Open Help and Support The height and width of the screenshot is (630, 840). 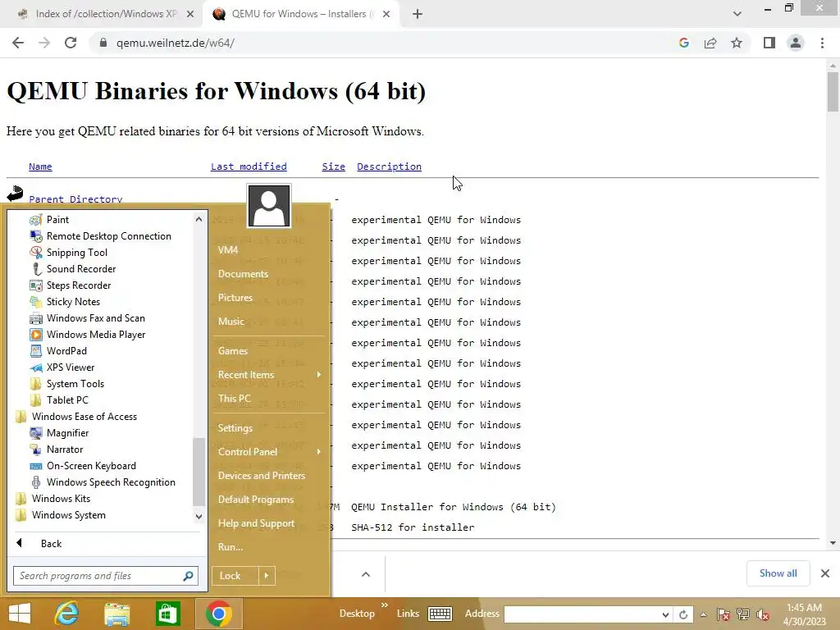point(256,523)
